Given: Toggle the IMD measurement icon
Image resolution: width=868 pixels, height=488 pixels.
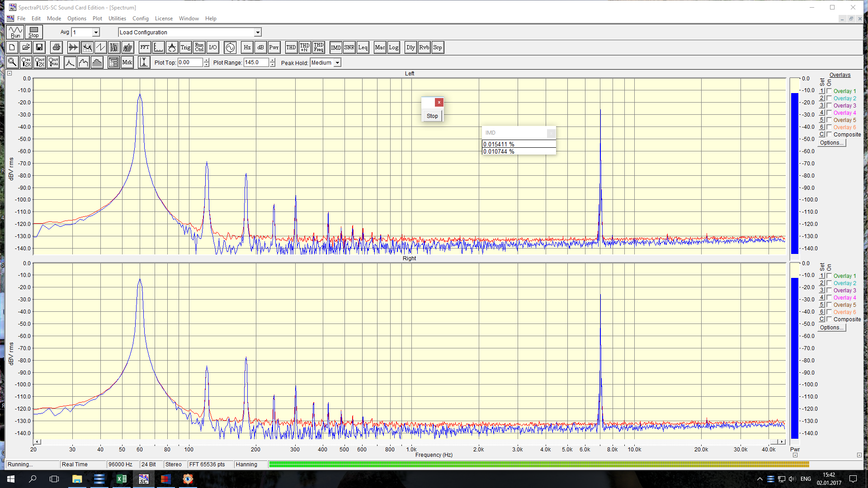Looking at the screenshot, I should point(336,47).
